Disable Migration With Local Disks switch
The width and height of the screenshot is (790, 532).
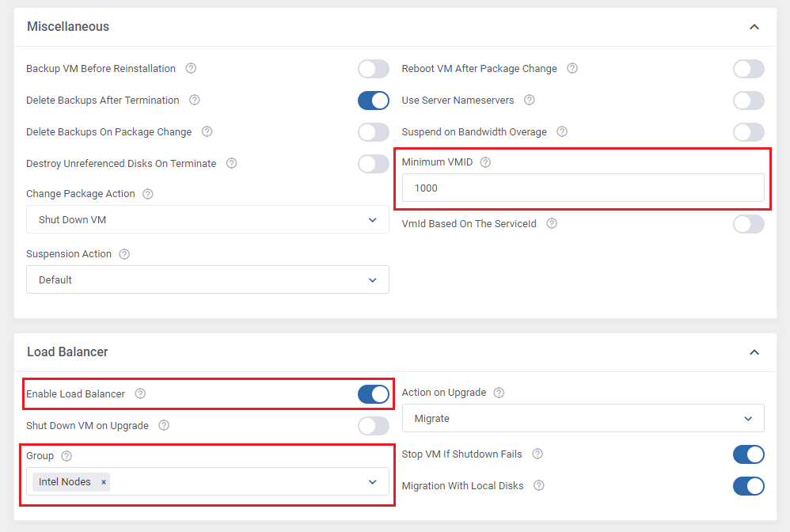[749, 486]
